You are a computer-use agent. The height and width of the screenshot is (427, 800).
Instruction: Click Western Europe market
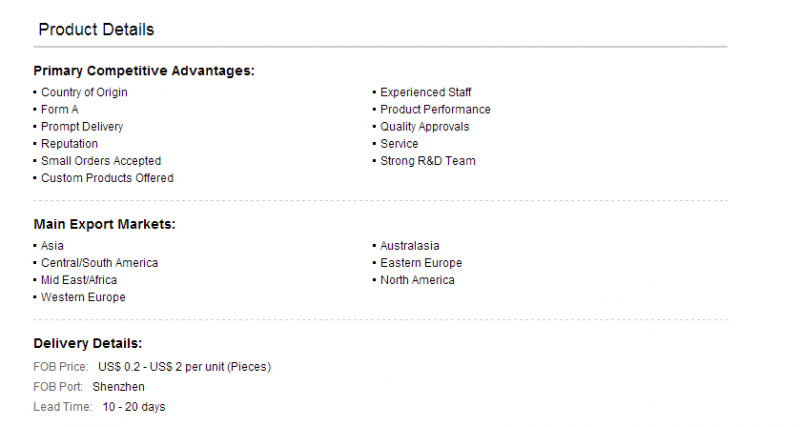click(x=83, y=297)
